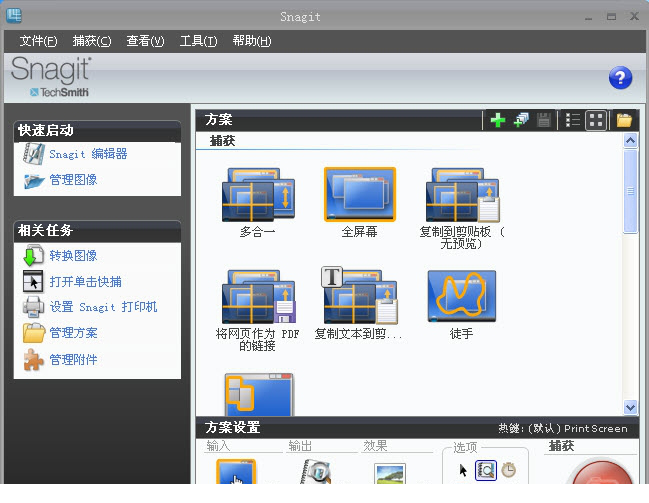Click the manage images folder icon
Screen dimensions: 649x503
pos(34,181)
